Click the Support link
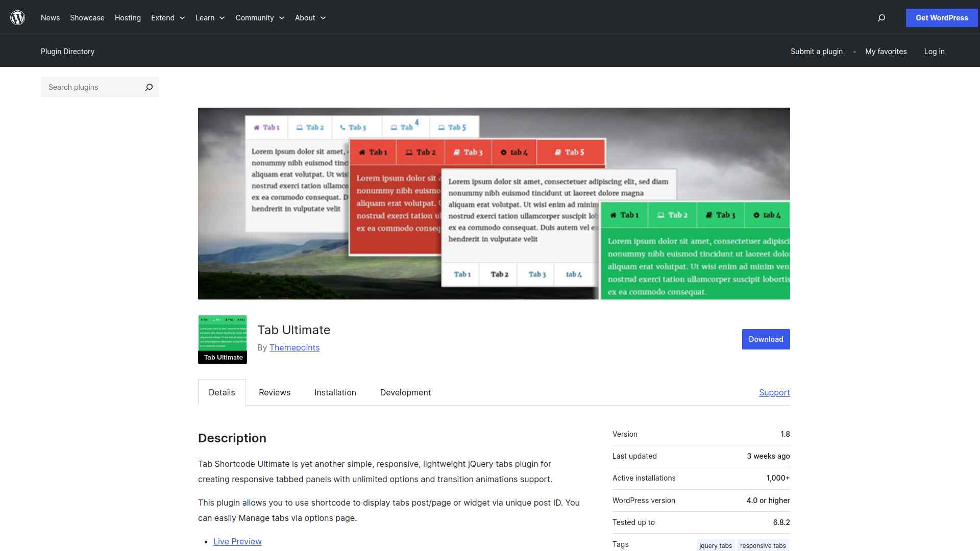 coord(774,392)
